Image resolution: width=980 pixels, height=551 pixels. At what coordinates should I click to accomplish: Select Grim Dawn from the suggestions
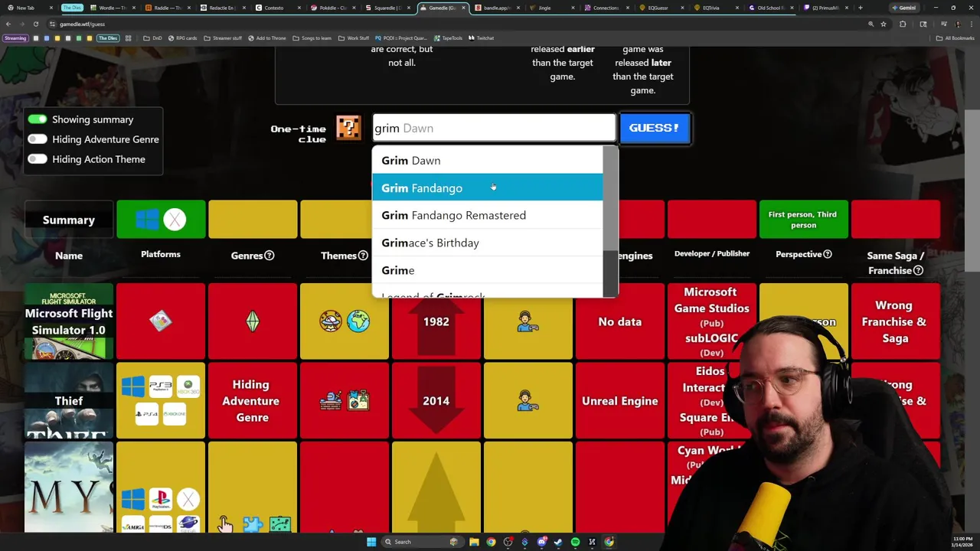(x=487, y=160)
